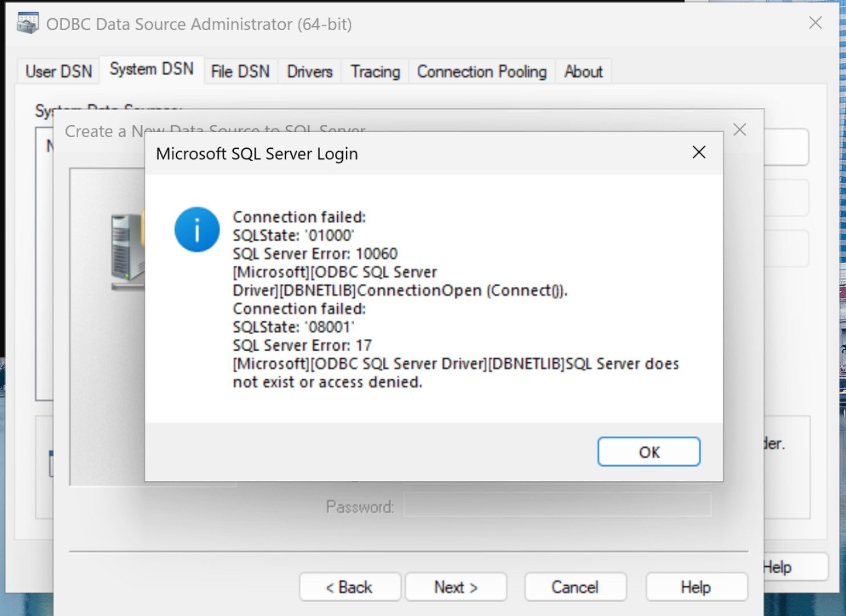Image resolution: width=846 pixels, height=616 pixels.
Task: Go to the Tracing tab
Action: pyautogui.click(x=375, y=71)
